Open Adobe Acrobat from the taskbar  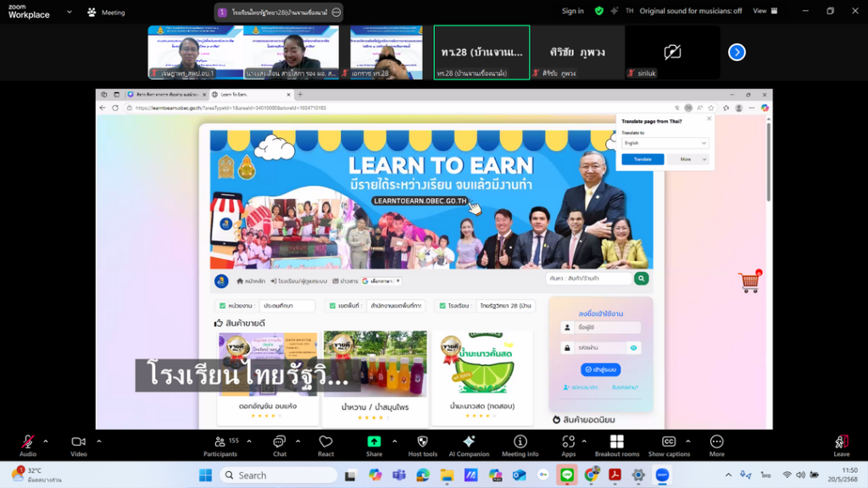click(615, 474)
